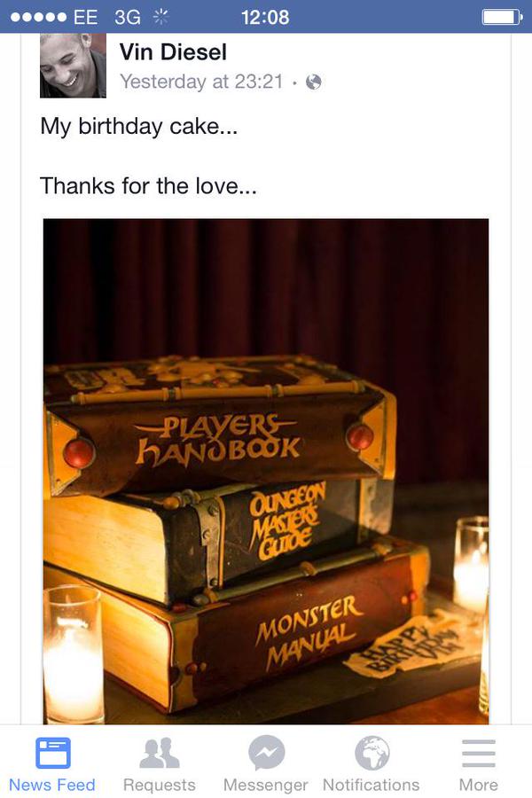Tap the 12:08 clock in status bar

[x=265, y=18]
